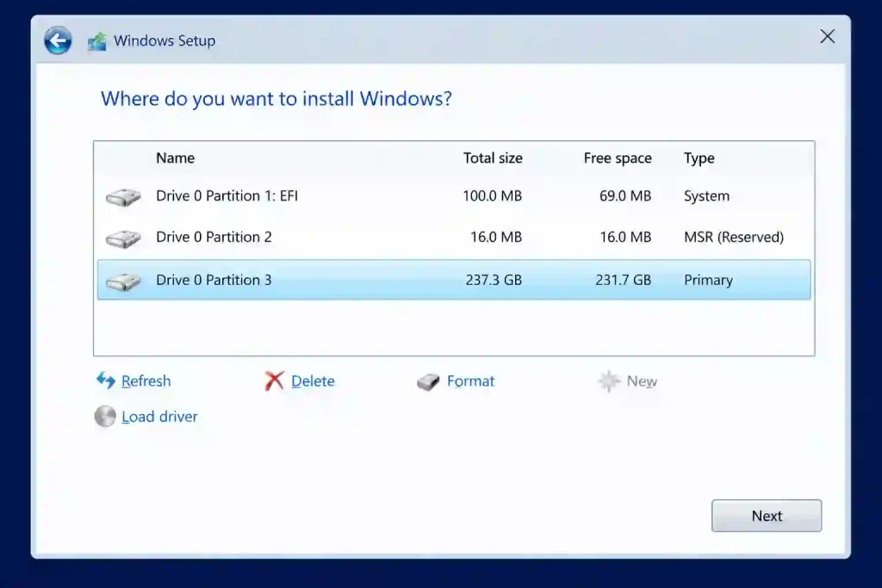The height and width of the screenshot is (588, 882).
Task: Click the Primary type cell
Action: 708,280
